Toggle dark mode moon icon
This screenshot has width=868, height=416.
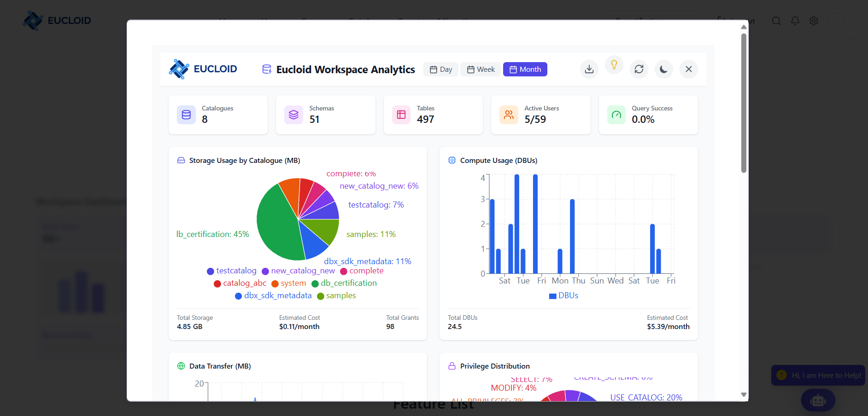(663, 69)
